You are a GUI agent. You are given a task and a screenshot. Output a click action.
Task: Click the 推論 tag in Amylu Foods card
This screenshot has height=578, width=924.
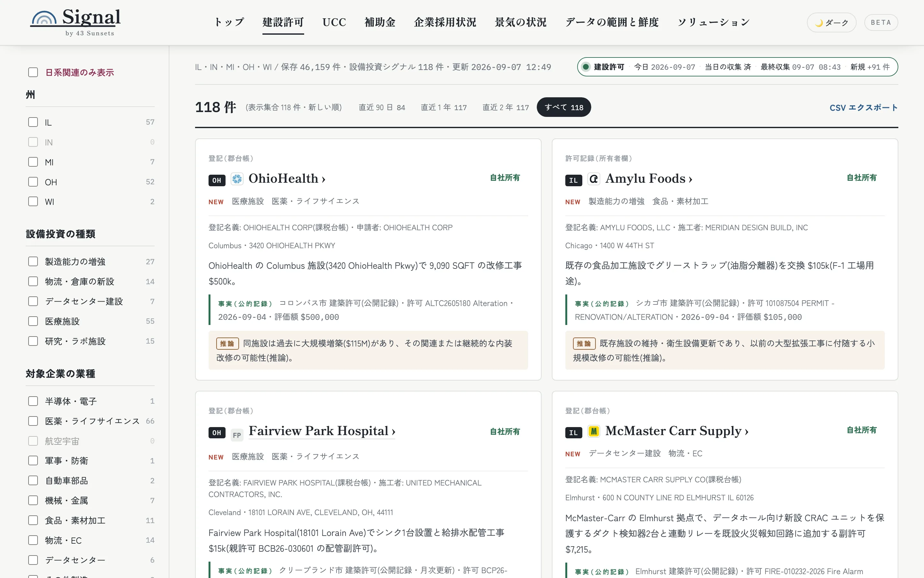click(x=584, y=343)
